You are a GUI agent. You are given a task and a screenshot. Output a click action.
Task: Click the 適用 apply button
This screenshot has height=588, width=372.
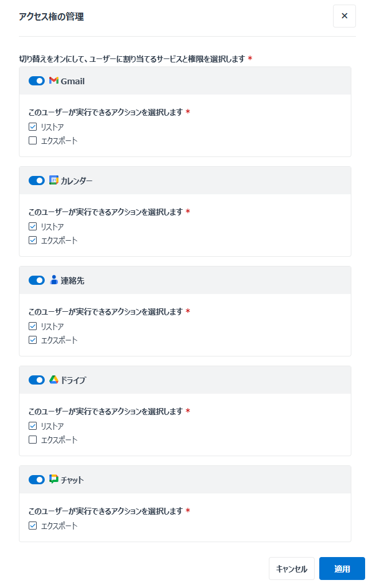pos(342,569)
